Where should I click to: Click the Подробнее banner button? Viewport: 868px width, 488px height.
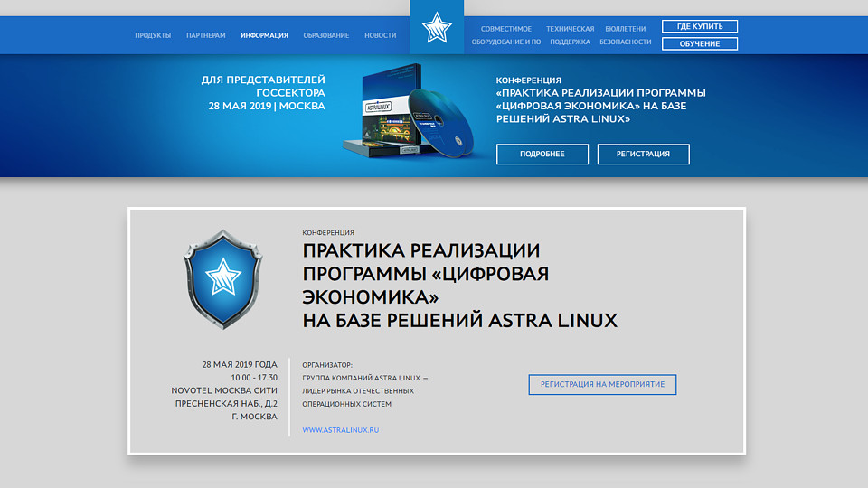pyautogui.click(x=542, y=155)
